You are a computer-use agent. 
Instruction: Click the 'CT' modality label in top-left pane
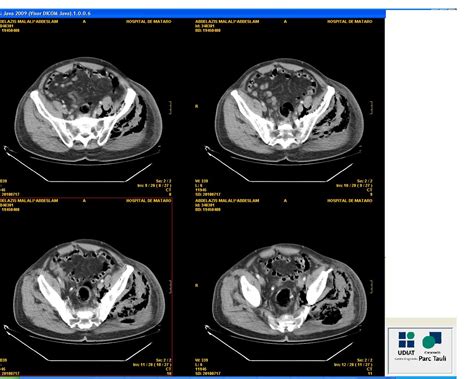(169, 190)
